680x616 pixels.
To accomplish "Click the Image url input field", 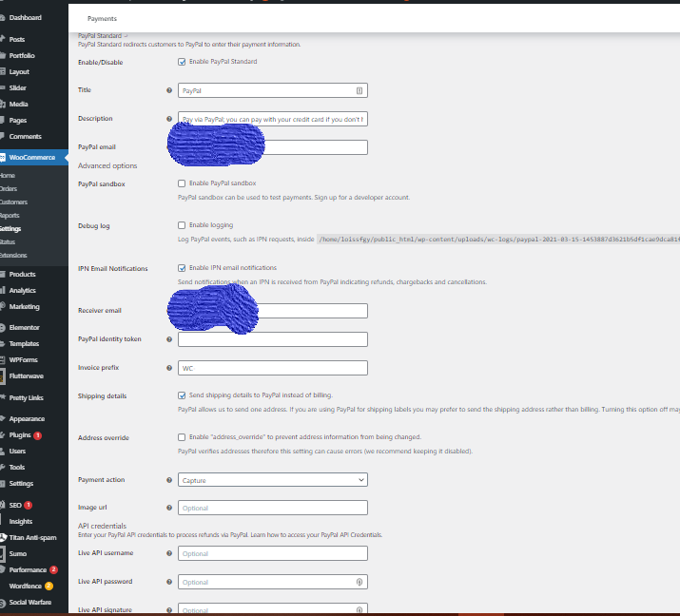I will click(x=273, y=508).
